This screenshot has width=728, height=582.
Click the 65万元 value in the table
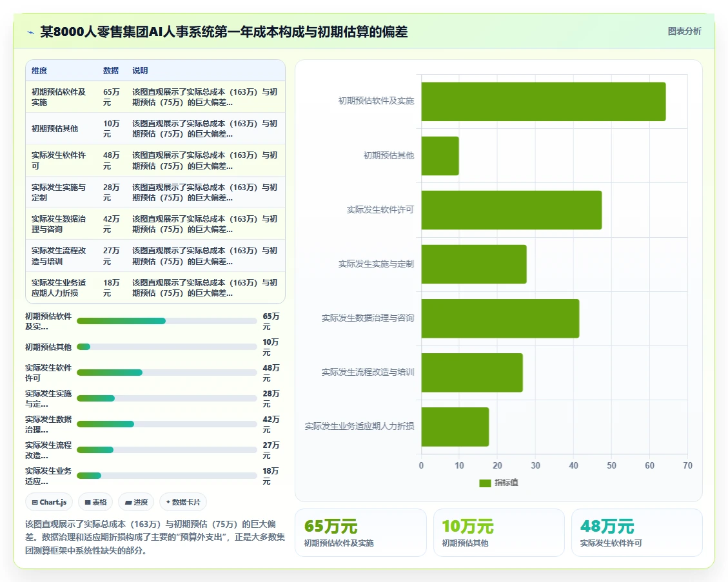[112, 97]
